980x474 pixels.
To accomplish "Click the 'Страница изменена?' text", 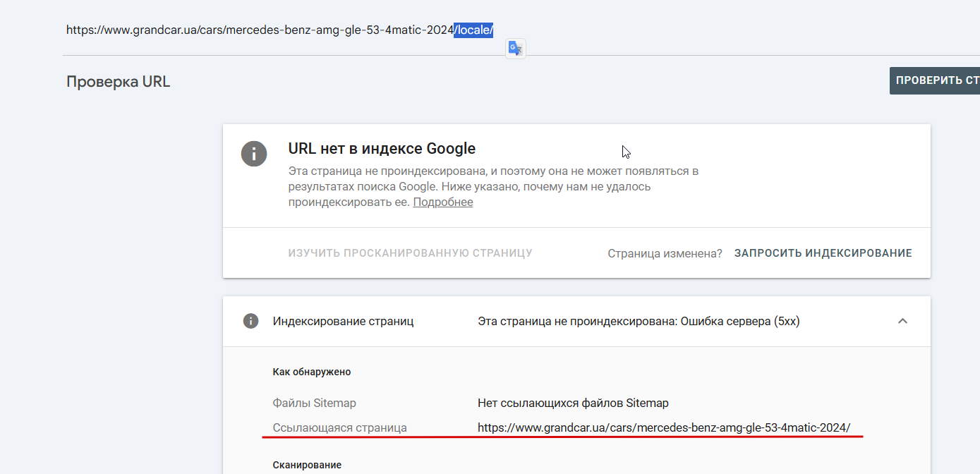I will [665, 253].
